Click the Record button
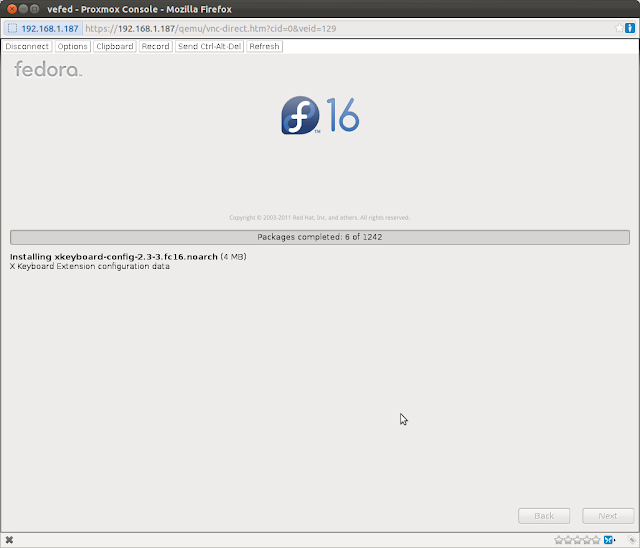The height and width of the screenshot is (548, 640). click(x=156, y=47)
